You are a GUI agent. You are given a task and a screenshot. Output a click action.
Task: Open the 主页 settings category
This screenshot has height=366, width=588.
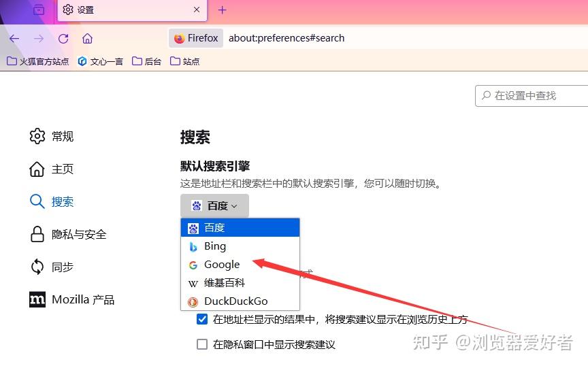coord(52,169)
